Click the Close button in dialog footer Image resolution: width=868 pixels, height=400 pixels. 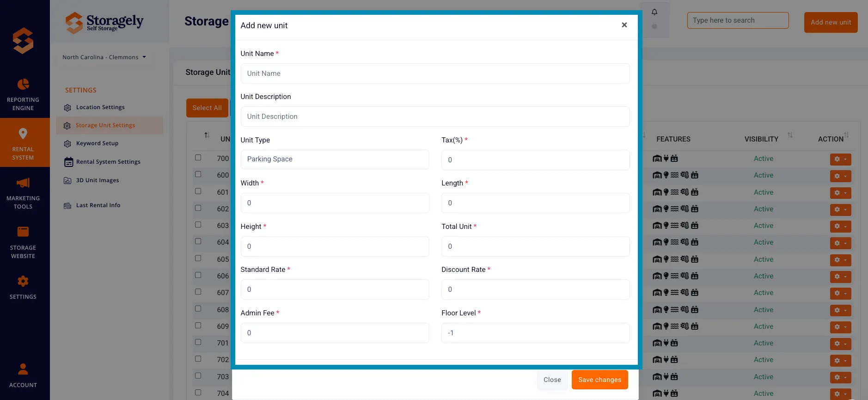click(x=552, y=380)
